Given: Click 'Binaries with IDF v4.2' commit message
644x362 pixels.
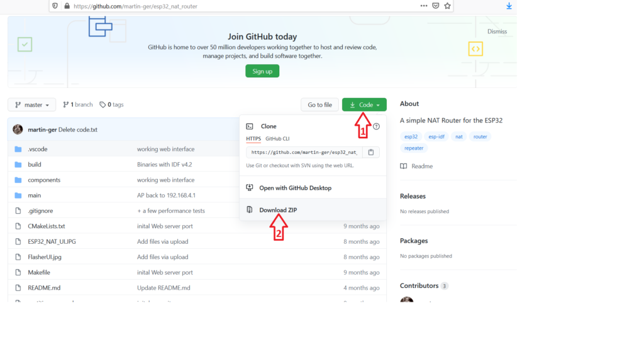Looking at the screenshot, I should pyautogui.click(x=164, y=165).
